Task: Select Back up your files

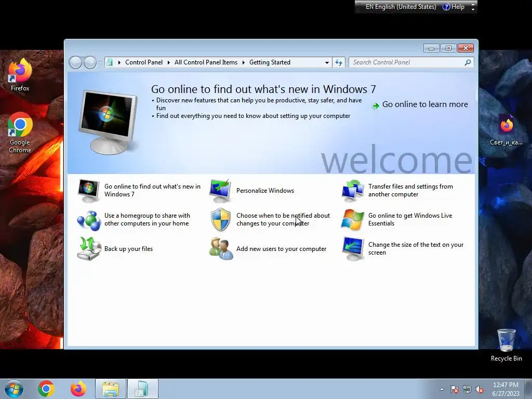Action: 128,249
